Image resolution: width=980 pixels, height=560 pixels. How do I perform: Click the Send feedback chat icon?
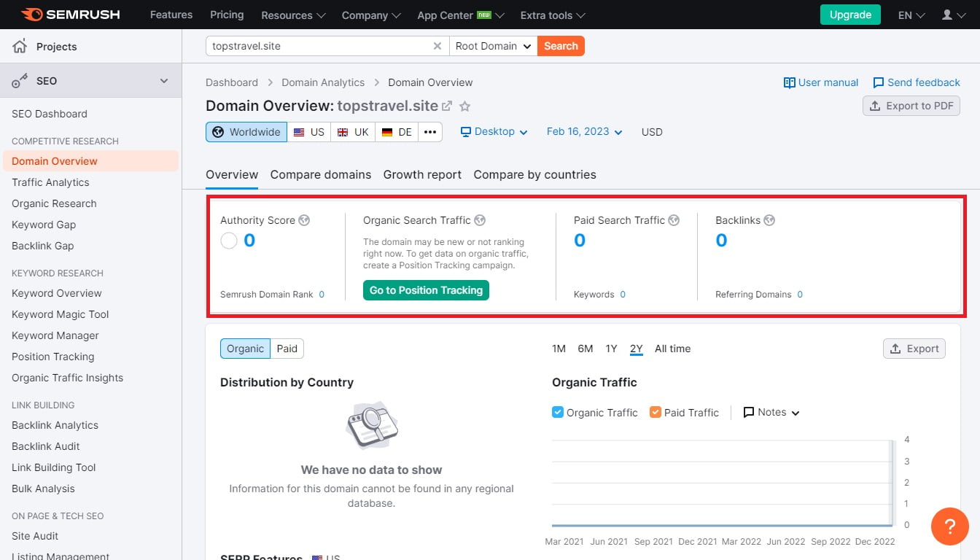(x=879, y=82)
